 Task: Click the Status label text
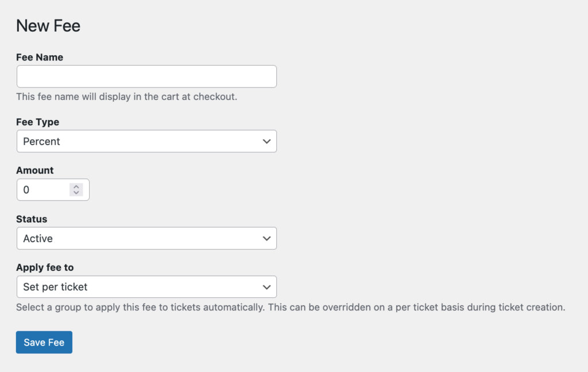[x=32, y=219]
